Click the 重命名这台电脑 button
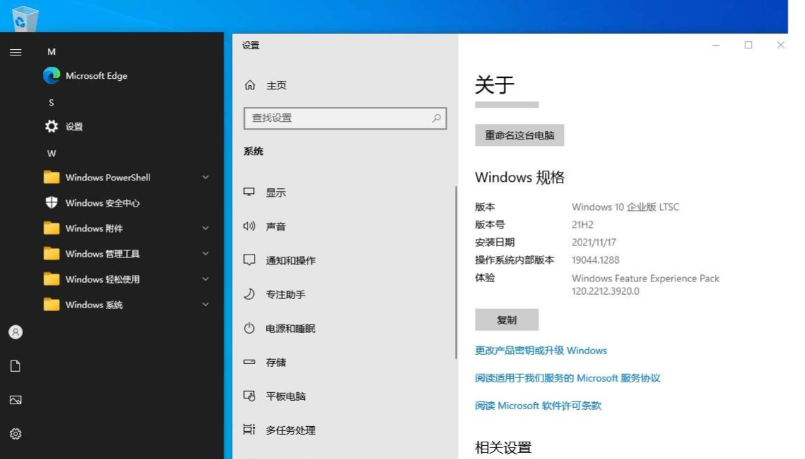This screenshot has width=805, height=459. [x=519, y=135]
